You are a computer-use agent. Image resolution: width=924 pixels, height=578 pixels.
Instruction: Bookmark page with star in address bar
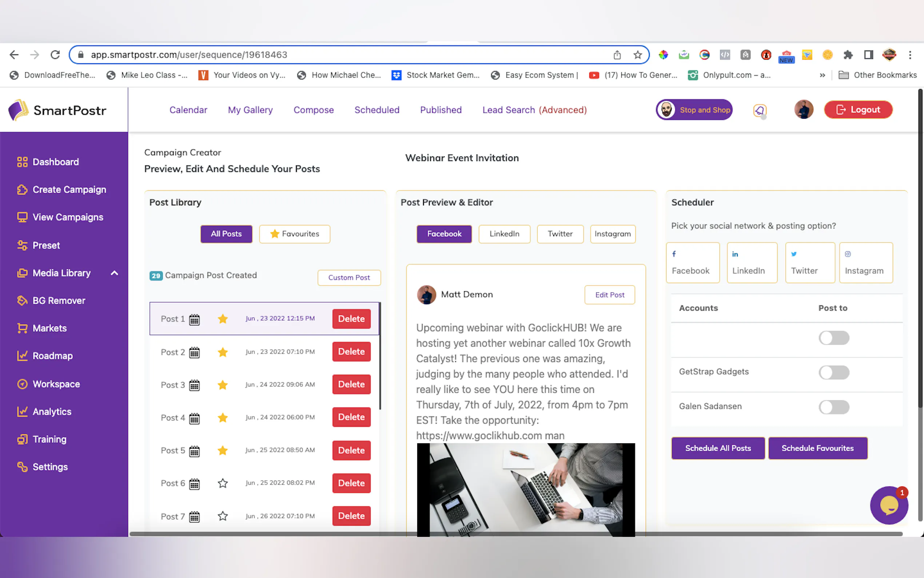tap(637, 55)
